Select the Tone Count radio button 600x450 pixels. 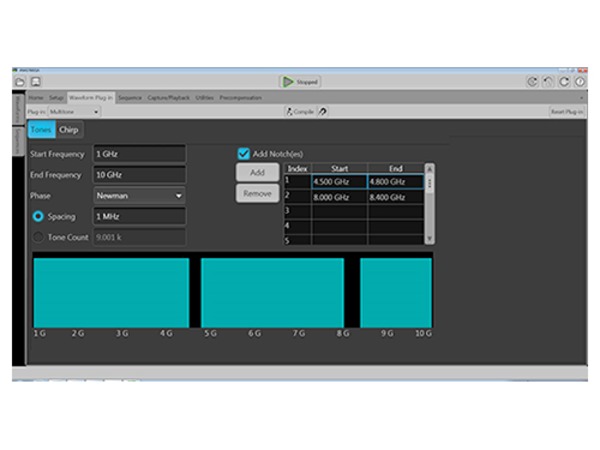(39, 237)
